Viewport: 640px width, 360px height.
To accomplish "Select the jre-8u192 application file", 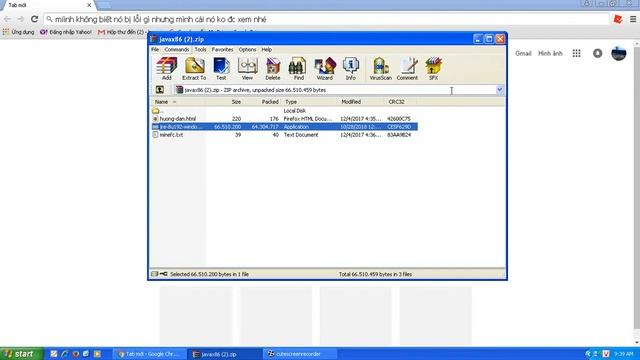I will pos(284,127).
